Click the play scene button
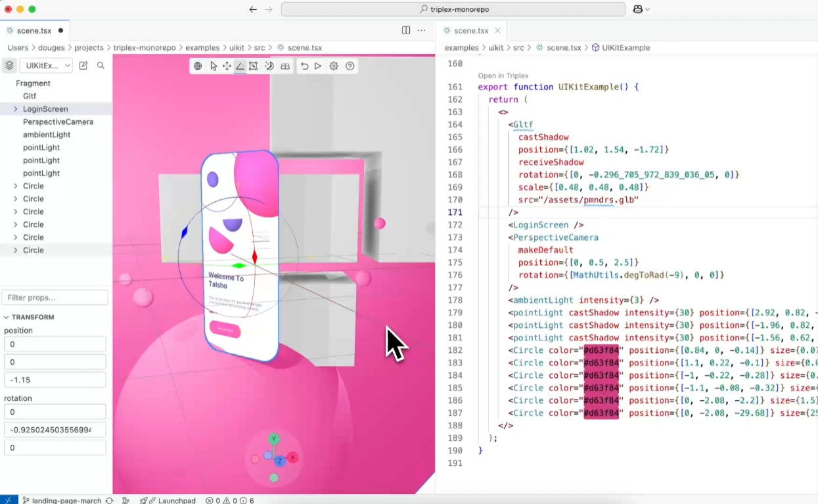The height and width of the screenshot is (504, 818). 318,66
